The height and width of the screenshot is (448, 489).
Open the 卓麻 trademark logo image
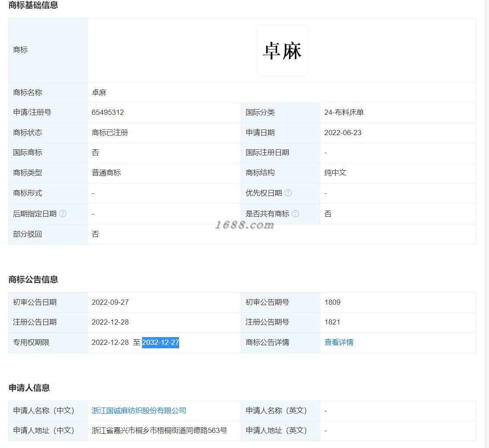(x=281, y=50)
